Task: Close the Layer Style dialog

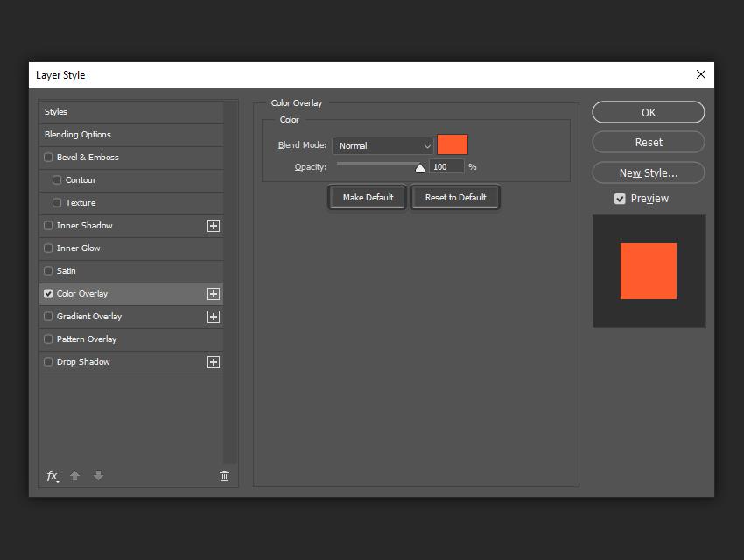Action: pos(701,74)
